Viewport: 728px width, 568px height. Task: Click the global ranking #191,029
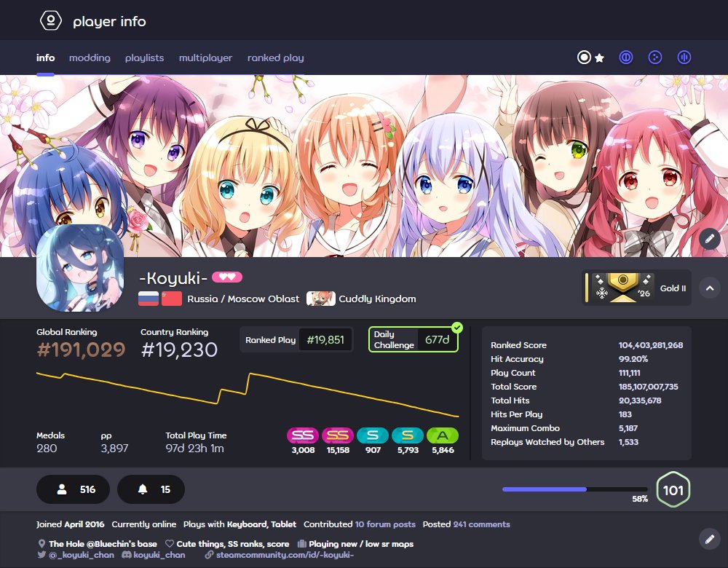click(81, 350)
